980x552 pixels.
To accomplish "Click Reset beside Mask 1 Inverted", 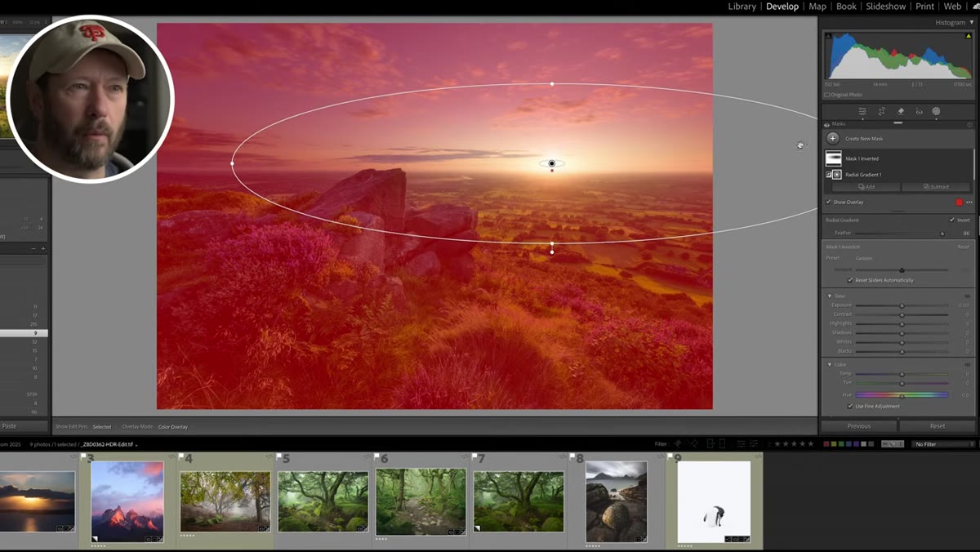I will coord(964,247).
